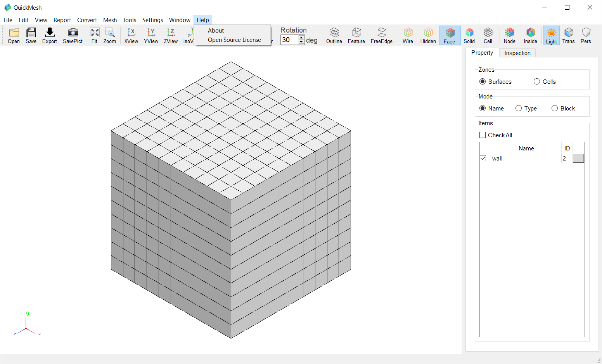Toggle Pers perspective view
Screen dimensions: 602x364
(586, 36)
